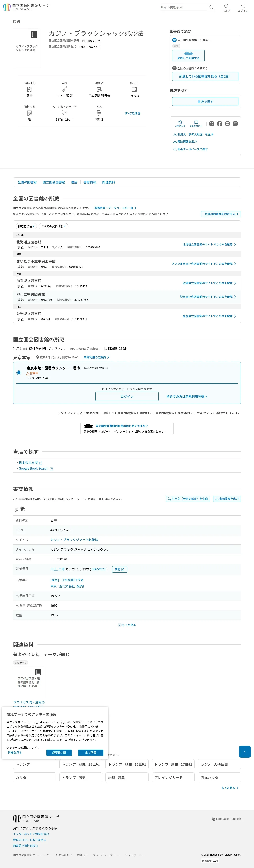Jump to 国立国会図書館 tab
This screenshot has width=254, height=868.
tap(54, 182)
